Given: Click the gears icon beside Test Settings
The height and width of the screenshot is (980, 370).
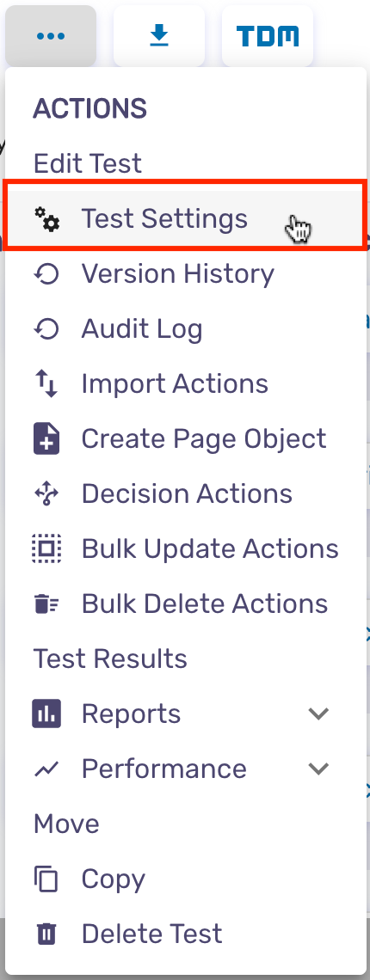Looking at the screenshot, I should tap(47, 218).
